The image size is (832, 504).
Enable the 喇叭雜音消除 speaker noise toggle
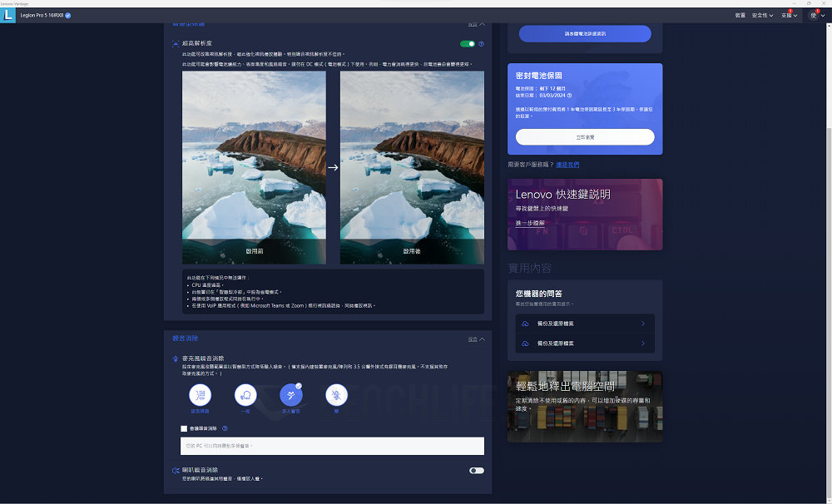tap(476, 471)
